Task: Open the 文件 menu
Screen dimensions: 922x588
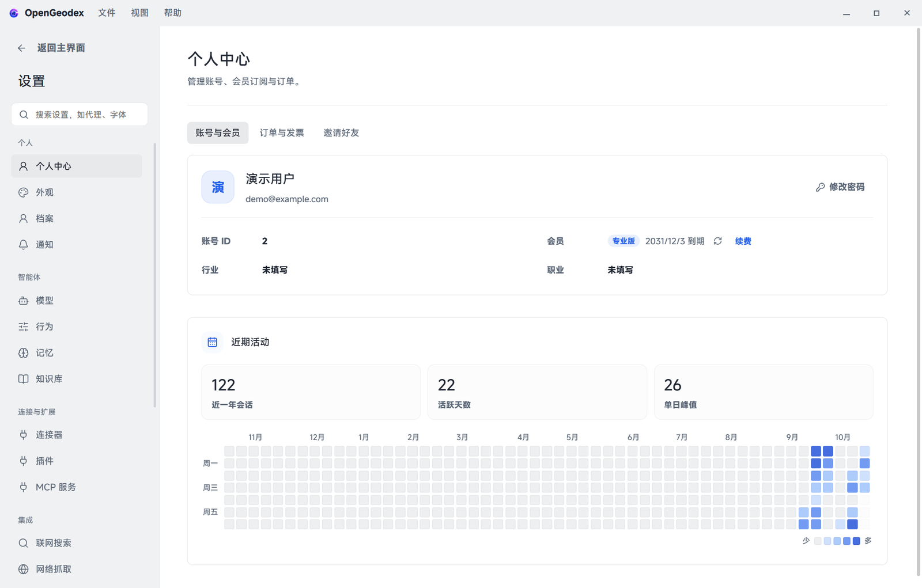Action: pos(107,13)
